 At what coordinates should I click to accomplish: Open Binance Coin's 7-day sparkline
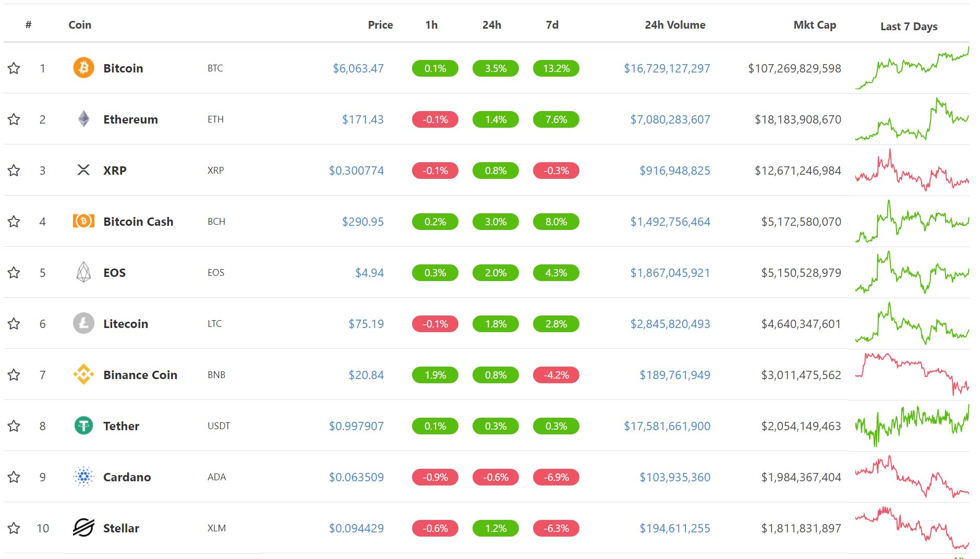[912, 374]
